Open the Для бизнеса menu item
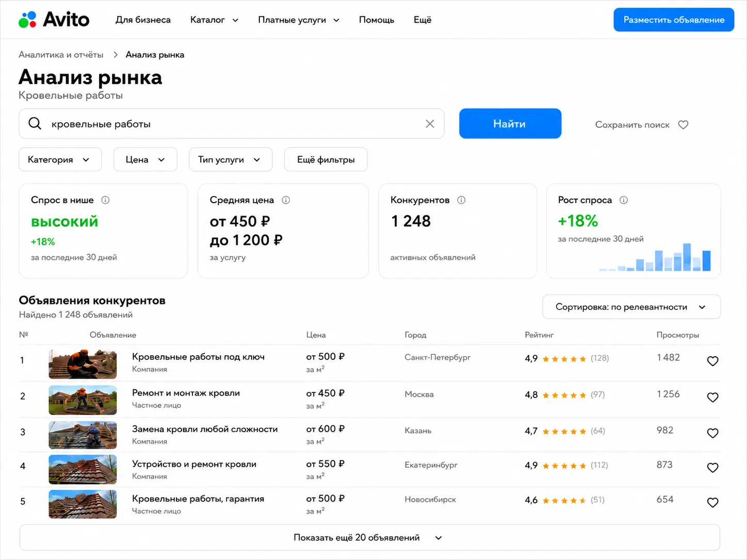 coord(143,20)
